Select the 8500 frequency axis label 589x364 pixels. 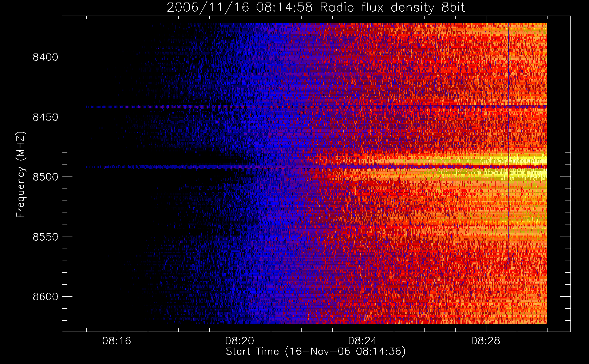point(45,177)
